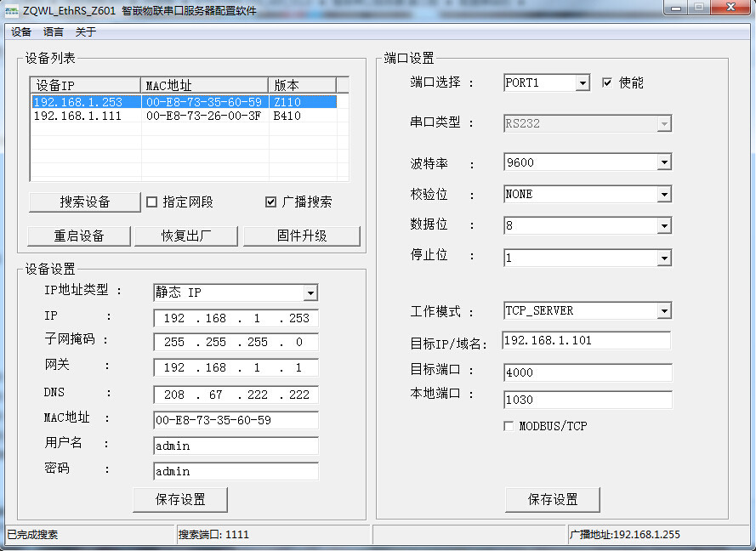Click the 恢复出厂 button
Image resolution: width=756 pixels, height=551 pixels.
coord(186,236)
